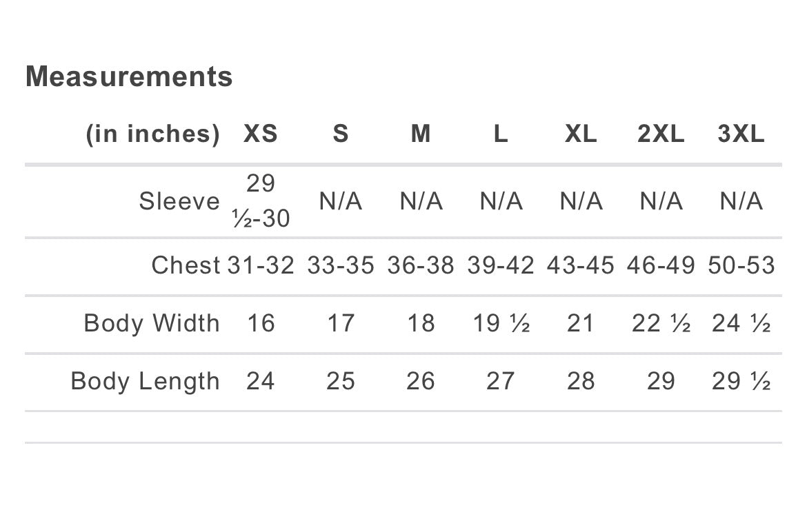
Task: Select the 3XL column header
Action: click(741, 134)
